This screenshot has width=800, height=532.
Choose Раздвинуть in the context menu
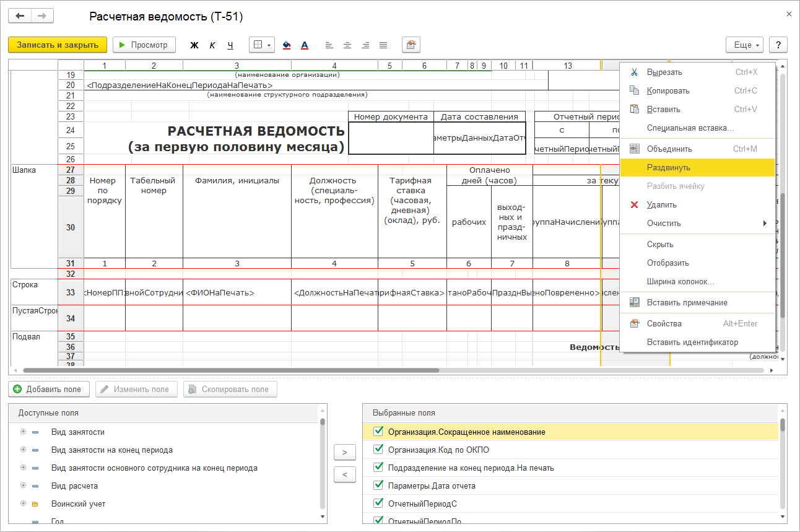point(668,167)
